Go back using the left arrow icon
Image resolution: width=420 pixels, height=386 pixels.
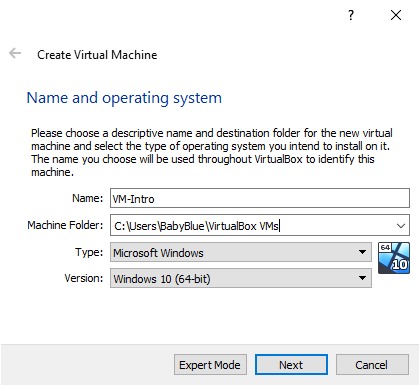(x=15, y=53)
